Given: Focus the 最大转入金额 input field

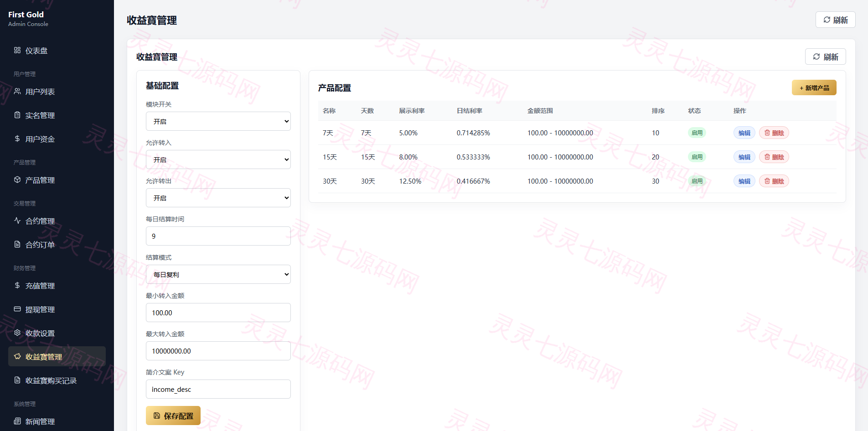Looking at the screenshot, I should pos(218,351).
